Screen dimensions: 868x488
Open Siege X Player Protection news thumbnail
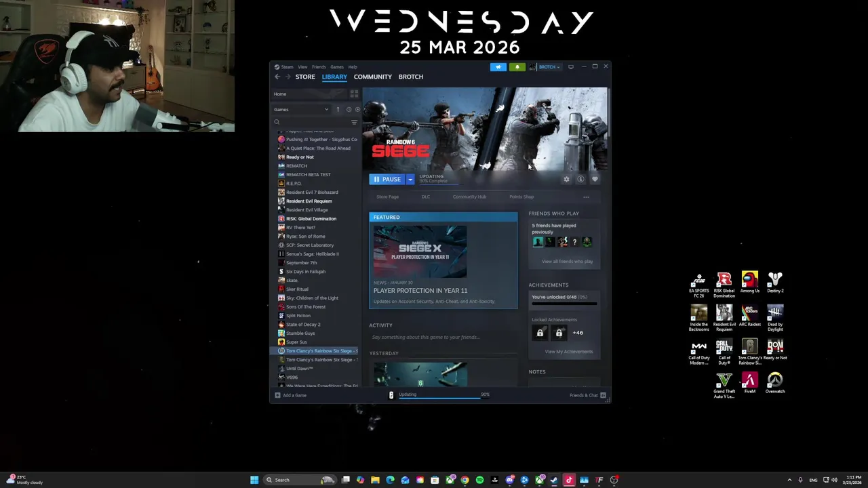pos(420,251)
